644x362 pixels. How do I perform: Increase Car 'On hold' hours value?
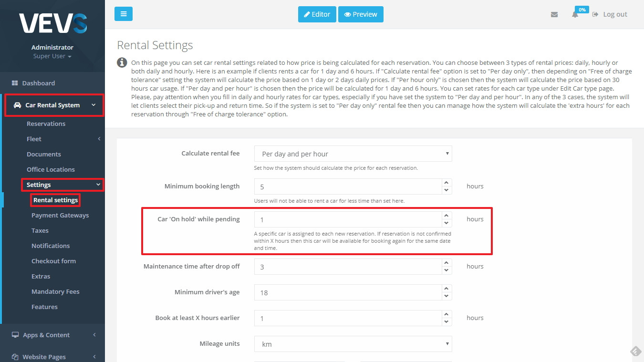click(447, 215)
